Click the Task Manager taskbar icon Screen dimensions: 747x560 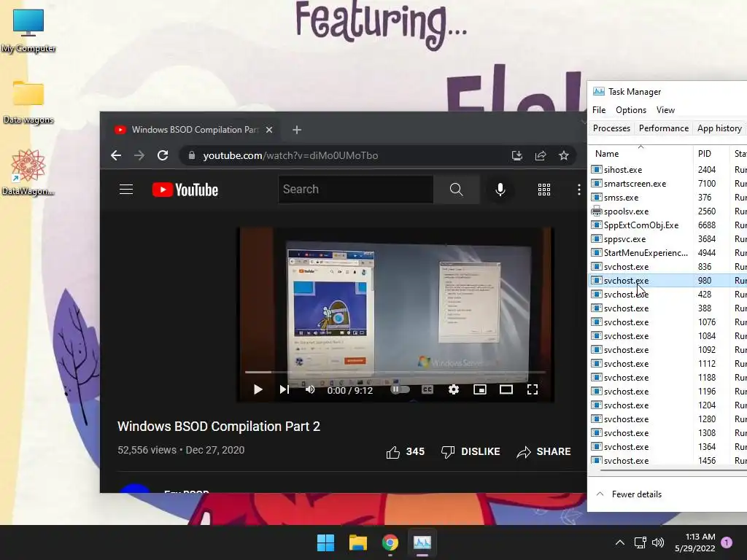[x=422, y=542]
